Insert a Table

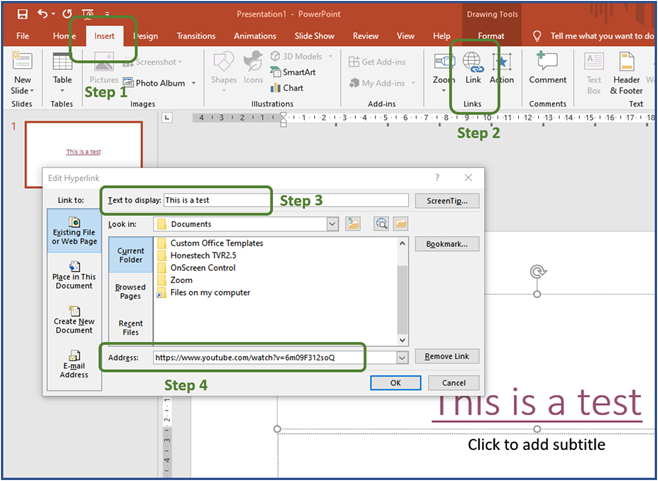(x=62, y=73)
